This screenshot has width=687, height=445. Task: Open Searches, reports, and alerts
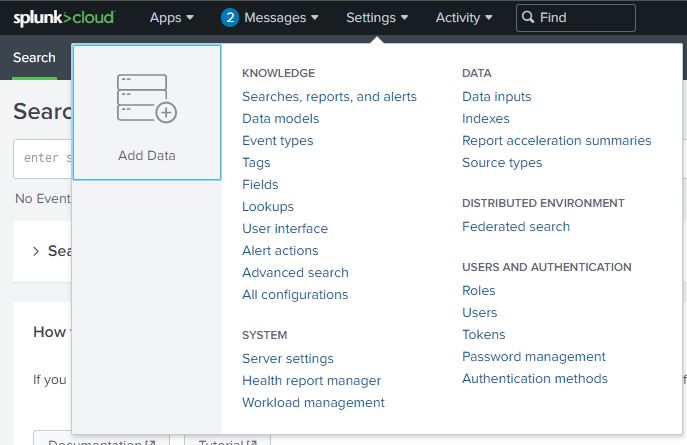pyautogui.click(x=329, y=96)
